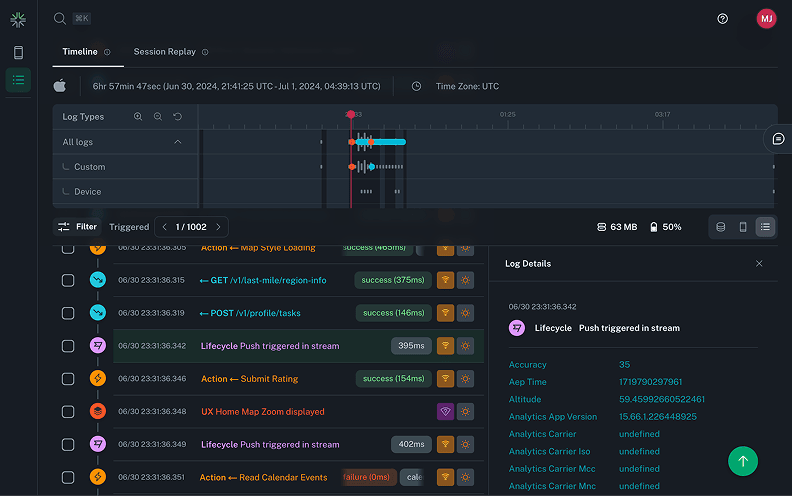Tick the UX Home Map Zoom checkbox
The image size is (792, 496).
click(x=68, y=411)
